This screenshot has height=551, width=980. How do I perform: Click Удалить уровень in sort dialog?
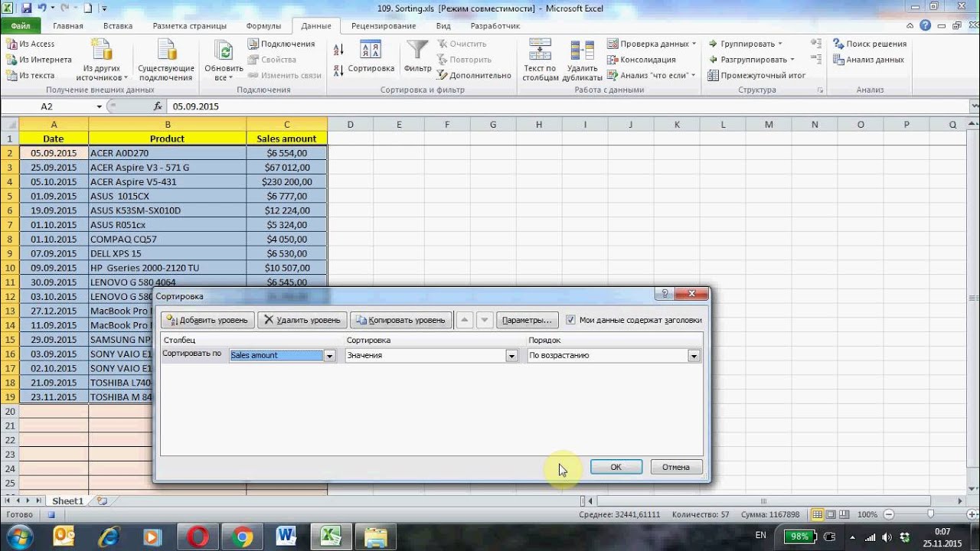pos(302,320)
